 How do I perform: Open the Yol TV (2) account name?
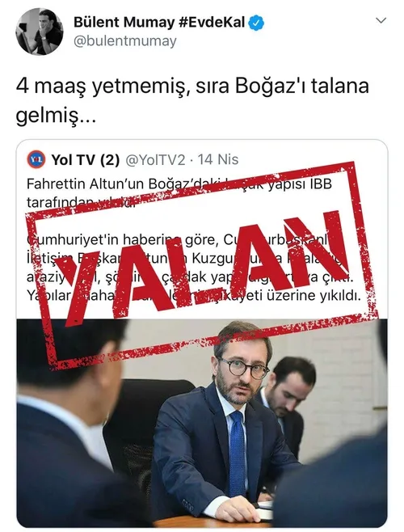(85, 160)
